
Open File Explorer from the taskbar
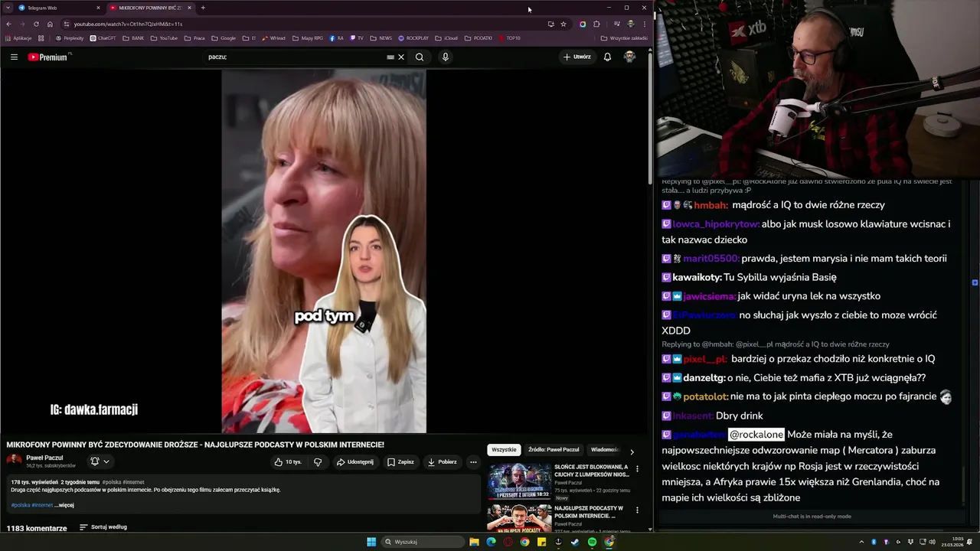[474, 542]
